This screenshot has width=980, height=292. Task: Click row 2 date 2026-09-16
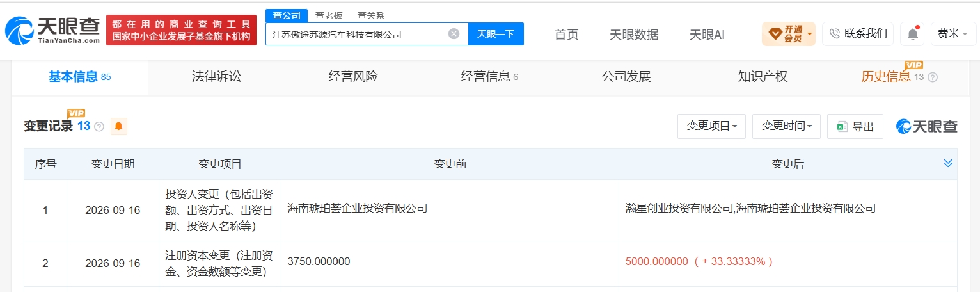[x=113, y=263]
